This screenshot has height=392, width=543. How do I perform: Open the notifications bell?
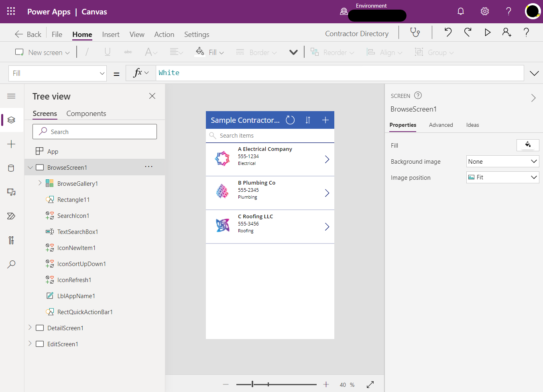point(461,11)
